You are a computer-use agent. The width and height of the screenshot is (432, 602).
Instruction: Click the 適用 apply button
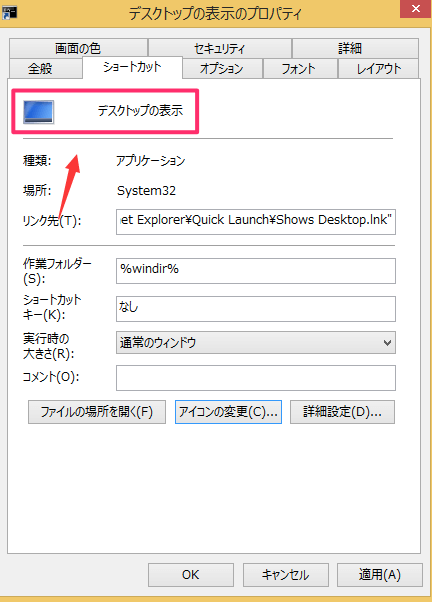pos(380,575)
